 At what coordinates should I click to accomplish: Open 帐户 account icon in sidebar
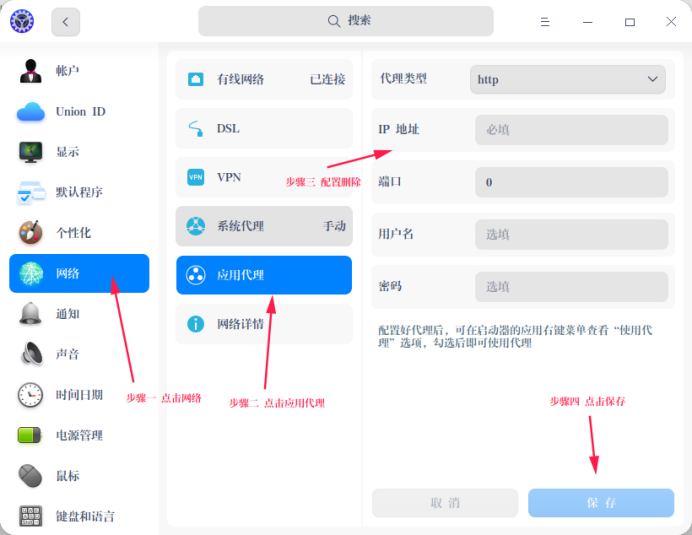(x=30, y=71)
